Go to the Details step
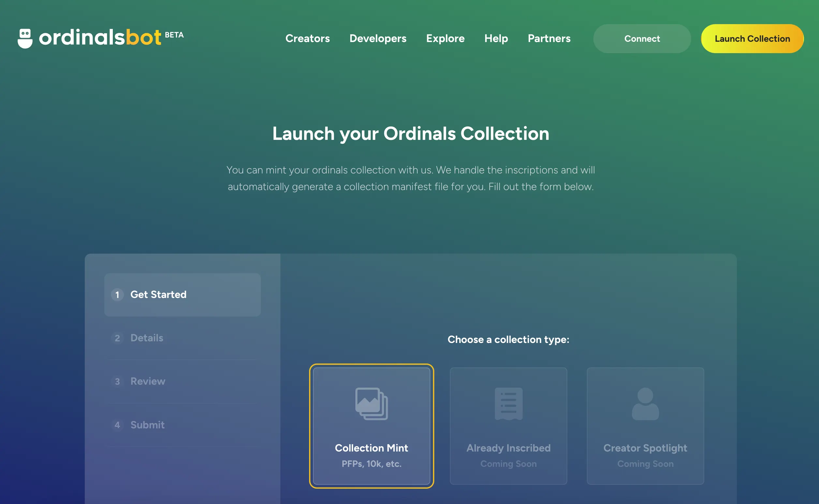The width and height of the screenshot is (819, 504). [x=147, y=338]
